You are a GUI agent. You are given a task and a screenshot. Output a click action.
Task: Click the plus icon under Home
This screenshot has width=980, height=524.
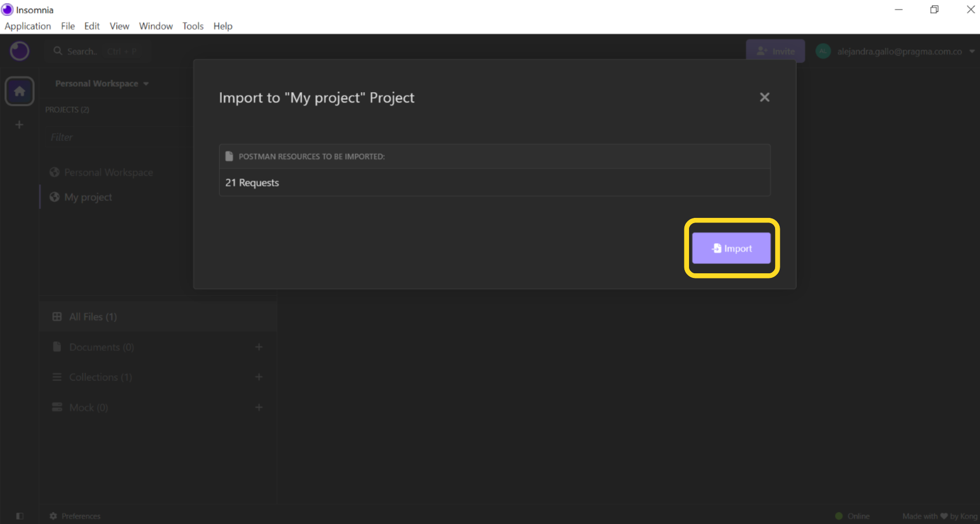(x=19, y=125)
